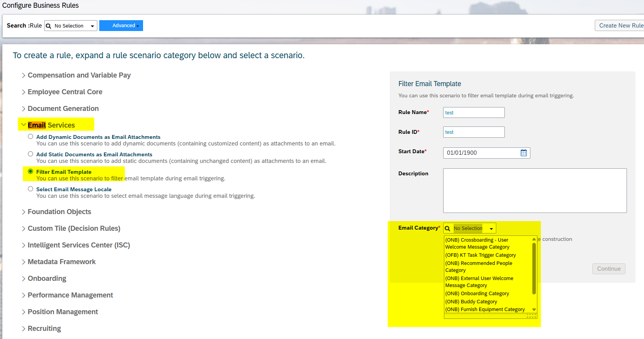Choose (ONB) Buddy Category from list

click(x=471, y=301)
